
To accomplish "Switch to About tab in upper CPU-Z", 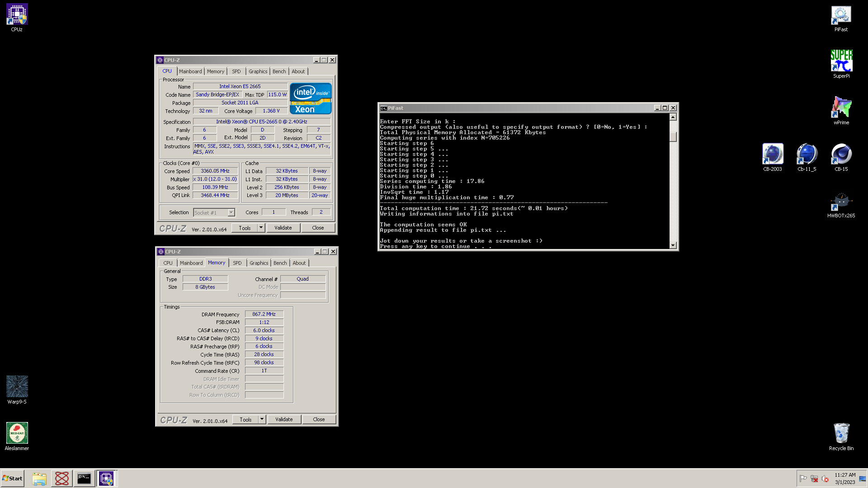I will pyautogui.click(x=298, y=71).
